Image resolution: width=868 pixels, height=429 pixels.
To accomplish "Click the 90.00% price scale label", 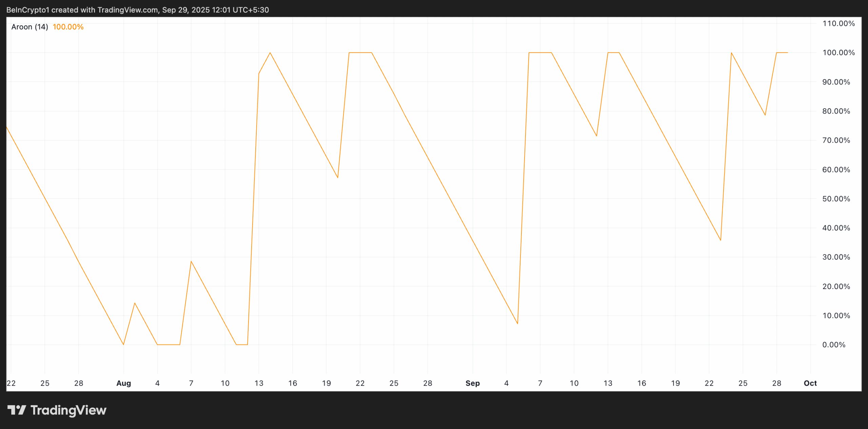I will pos(836,82).
